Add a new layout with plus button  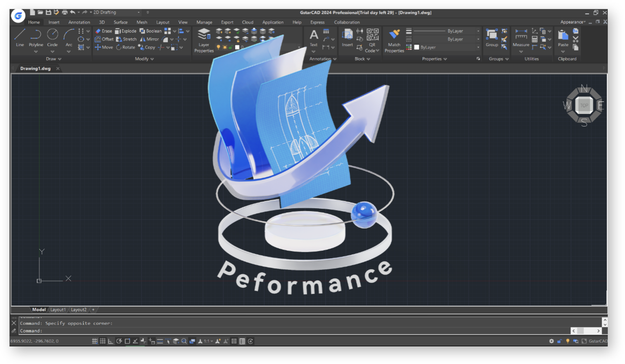[93, 310]
